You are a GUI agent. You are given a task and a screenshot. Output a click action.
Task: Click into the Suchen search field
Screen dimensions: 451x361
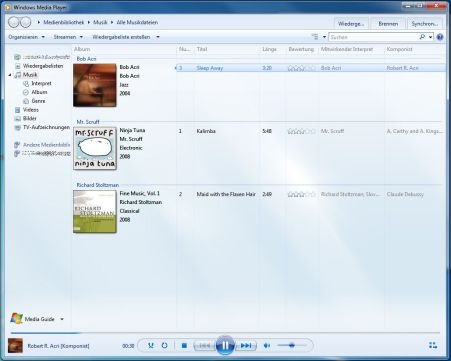(373, 37)
